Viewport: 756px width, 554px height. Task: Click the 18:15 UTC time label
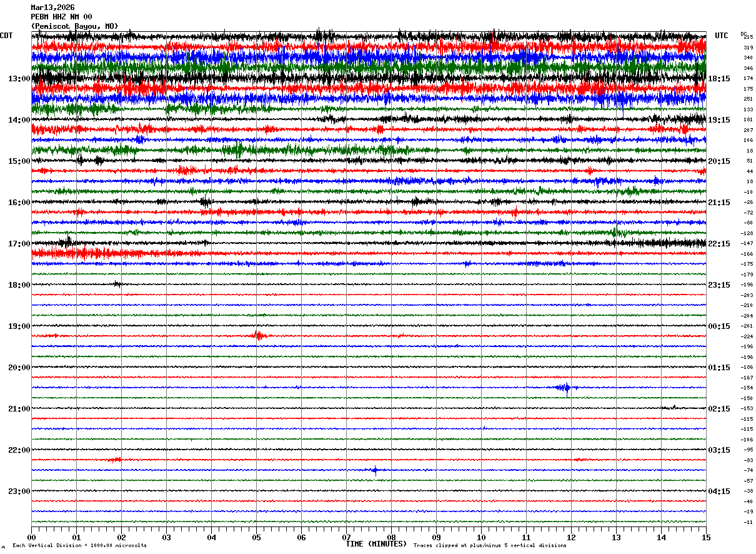[x=719, y=79]
